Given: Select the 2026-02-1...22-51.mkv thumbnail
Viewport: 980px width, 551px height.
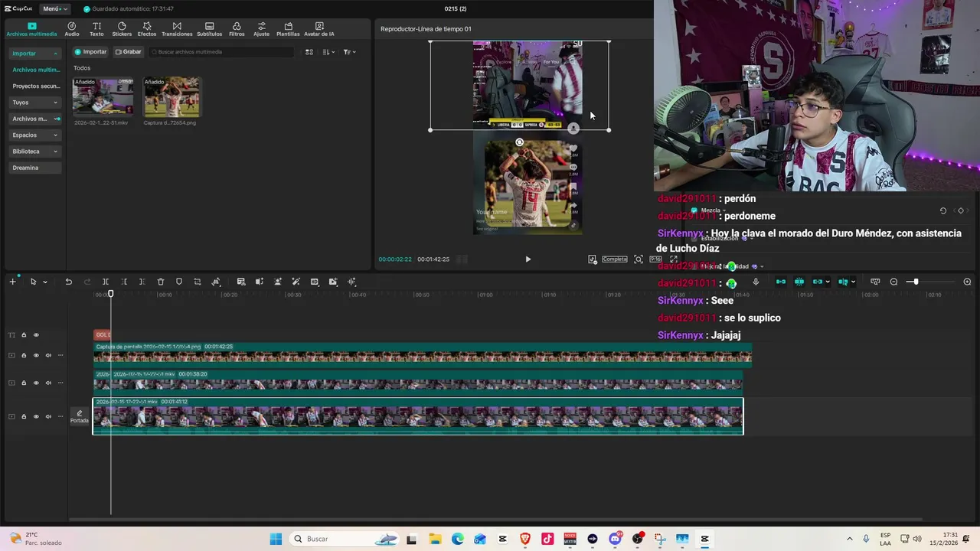Looking at the screenshot, I should (103, 96).
